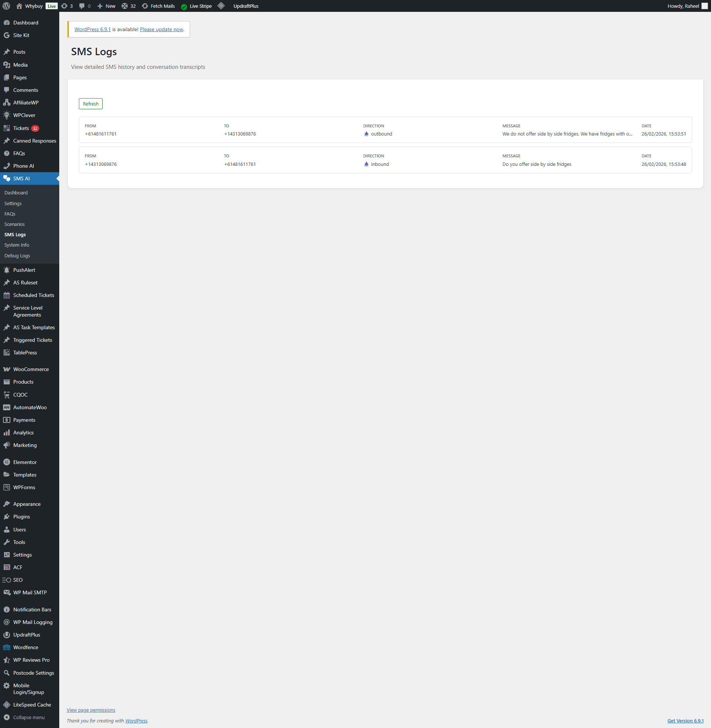The height and width of the screenshot is (728, 711).
Task: Click the LiteSpeed diamond icon in toolbar
Action: pyautogui.click(x=221, y=6)
